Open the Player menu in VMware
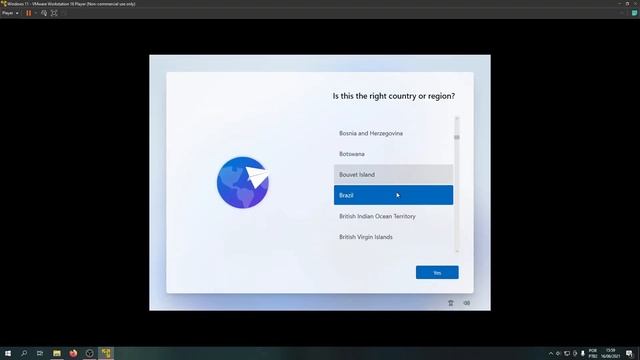Screen dimensions: 640x360 pyautogui.click(x=10, y=13)
